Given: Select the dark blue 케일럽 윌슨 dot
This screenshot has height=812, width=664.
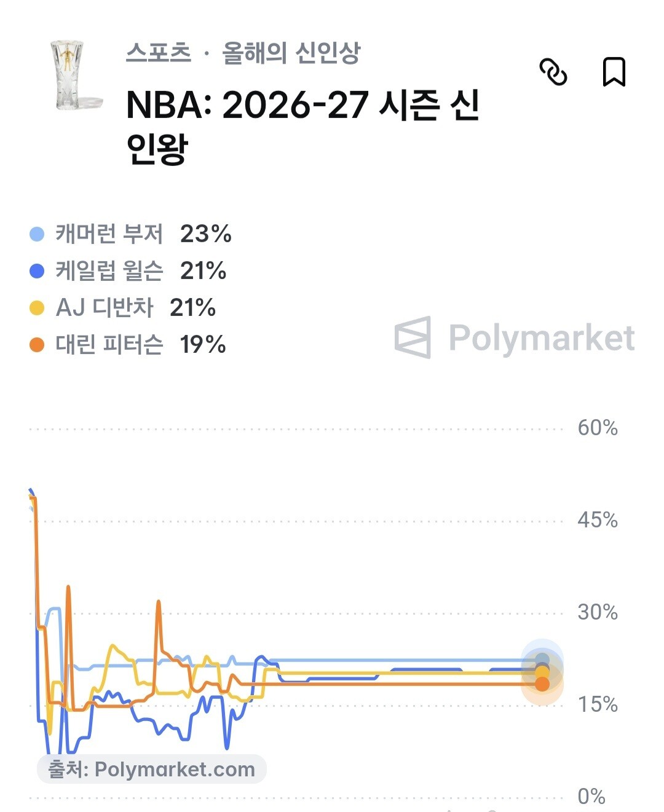Looking at the screenshot, I should (37, 271).
